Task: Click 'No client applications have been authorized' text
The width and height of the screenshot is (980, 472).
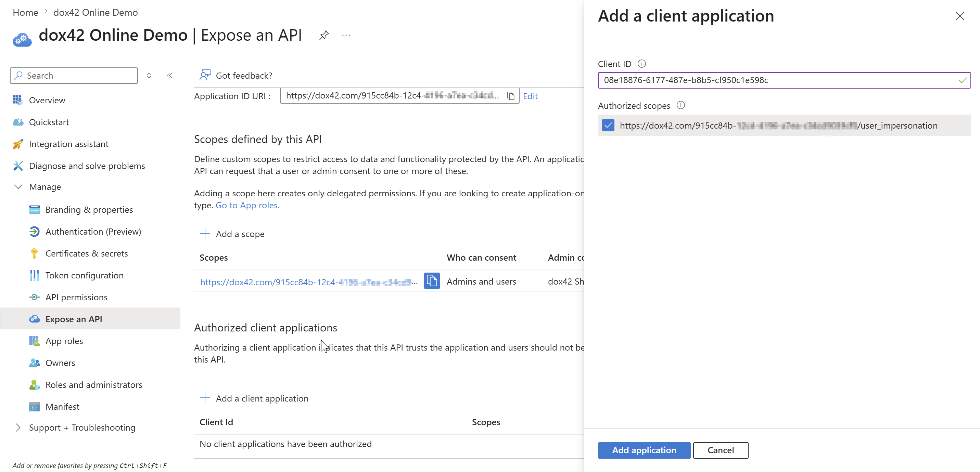Action: tap(285, 444)
